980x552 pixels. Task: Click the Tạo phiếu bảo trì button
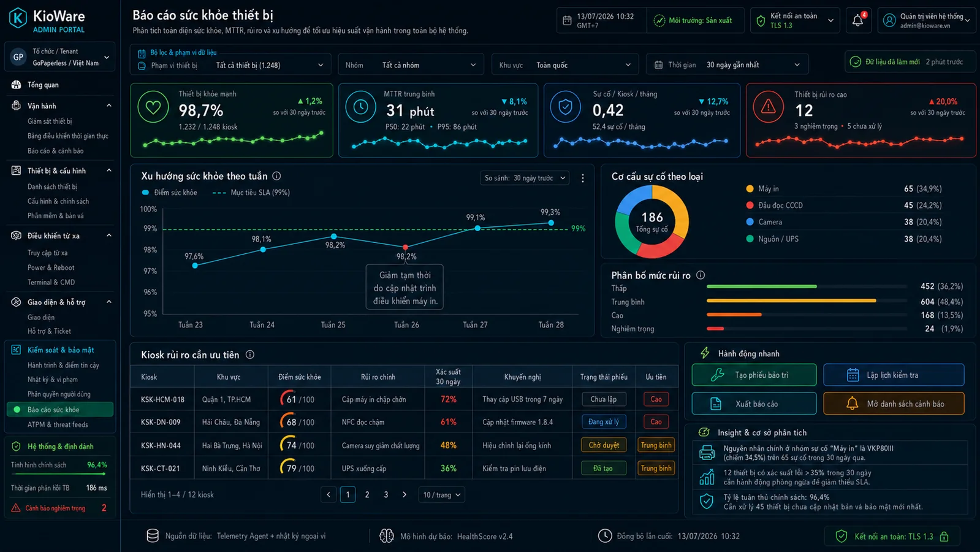(754, 375)
